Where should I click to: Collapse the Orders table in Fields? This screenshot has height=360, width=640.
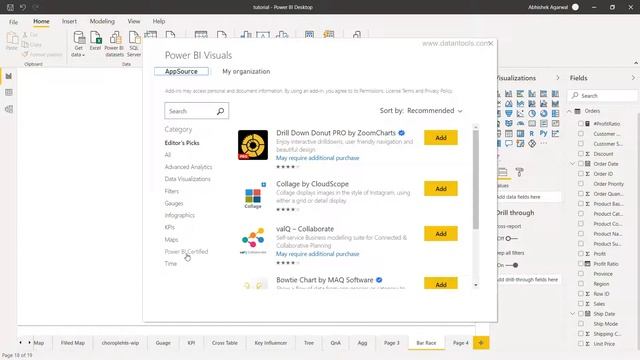tap(569, 111)
